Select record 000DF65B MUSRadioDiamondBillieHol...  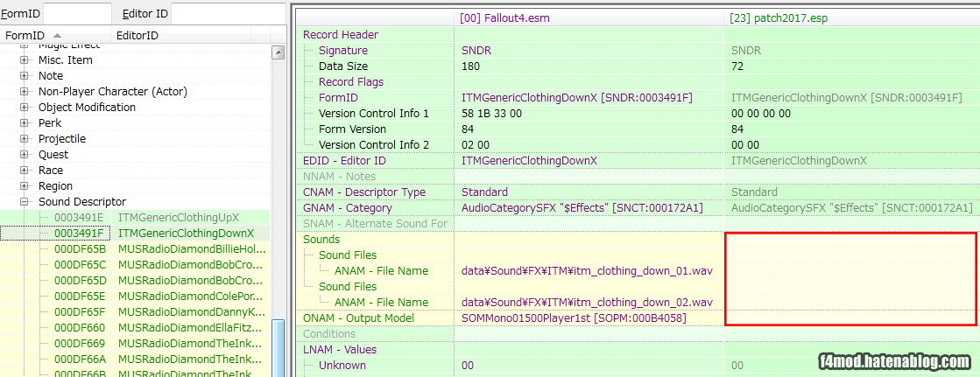135,248
